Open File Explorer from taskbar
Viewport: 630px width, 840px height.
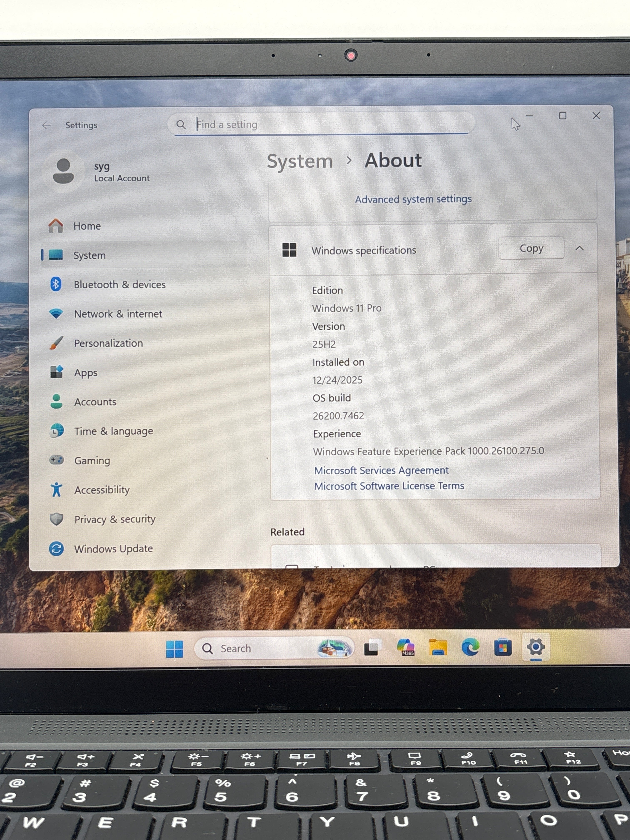pos(438,647)
